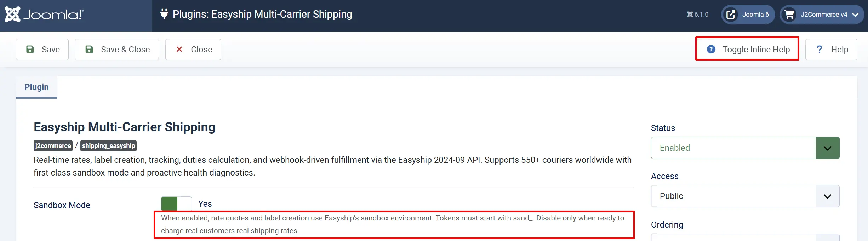Switch to the Plugin tab
Viewport: 868px width, 241px height.
coord(36,87)
